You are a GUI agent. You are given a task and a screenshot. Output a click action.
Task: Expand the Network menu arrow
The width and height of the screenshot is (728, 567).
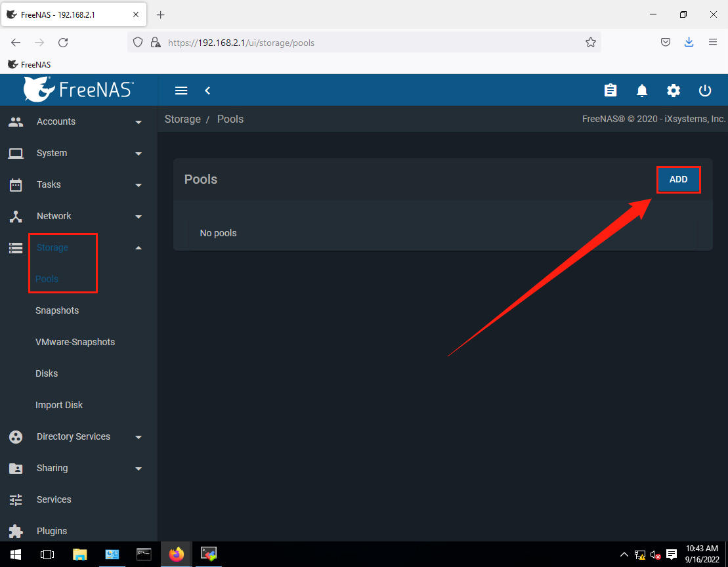pos(139,217)
